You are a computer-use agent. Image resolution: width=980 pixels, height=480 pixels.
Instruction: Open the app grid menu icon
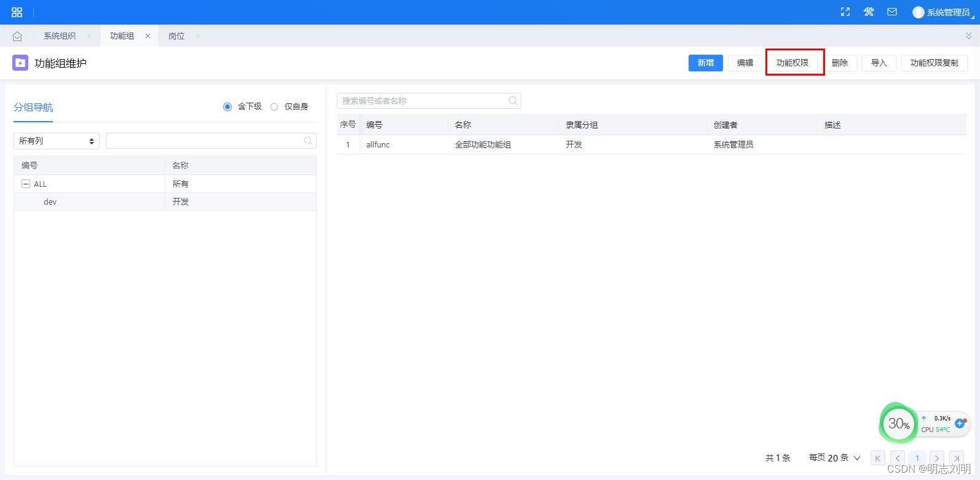click(x=17, y=12)
